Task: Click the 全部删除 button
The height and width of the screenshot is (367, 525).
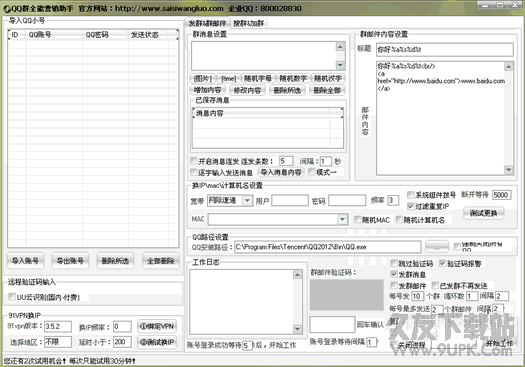Action: pyautogui.click(x=161, y=261)
